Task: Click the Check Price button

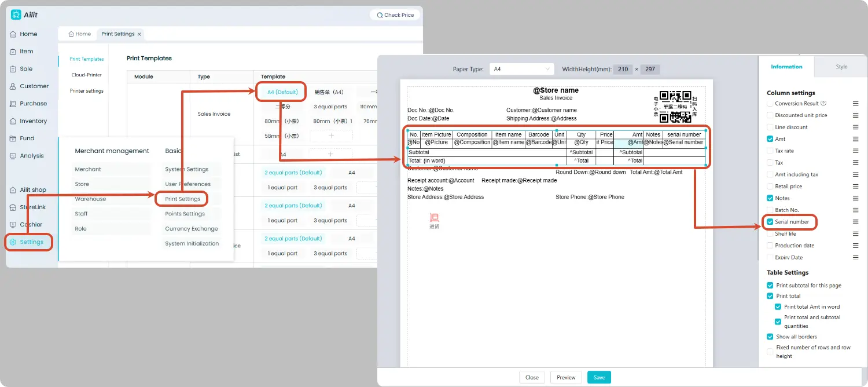Action: (395, 15)
